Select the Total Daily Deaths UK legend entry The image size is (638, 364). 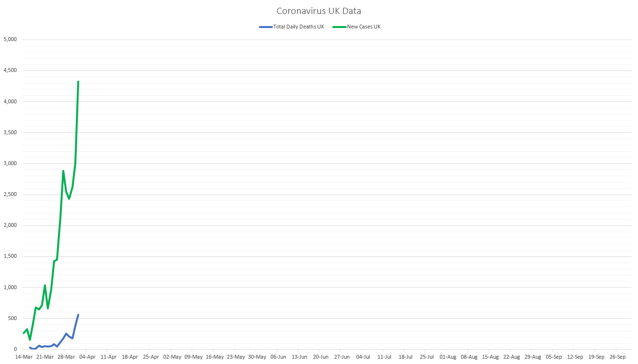298,27
